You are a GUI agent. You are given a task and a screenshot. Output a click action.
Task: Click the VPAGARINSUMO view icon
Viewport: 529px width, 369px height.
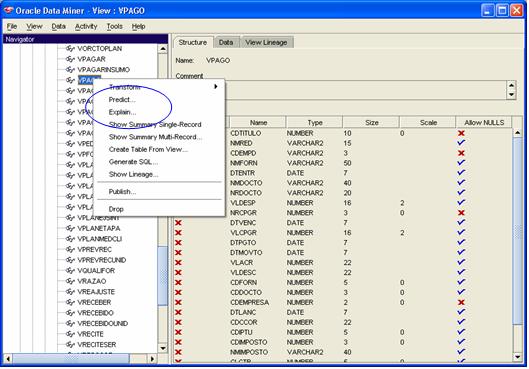pos(70,69)
